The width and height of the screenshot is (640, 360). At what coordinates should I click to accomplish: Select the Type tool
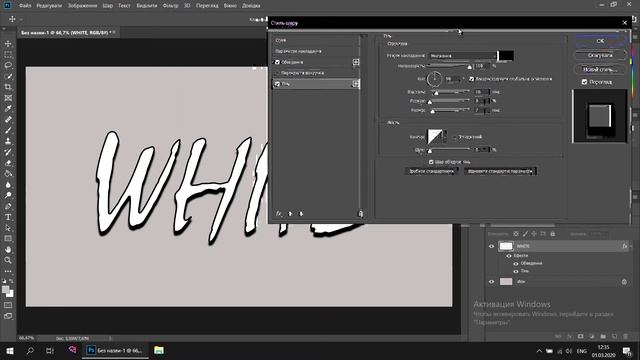tap(8, 217)
